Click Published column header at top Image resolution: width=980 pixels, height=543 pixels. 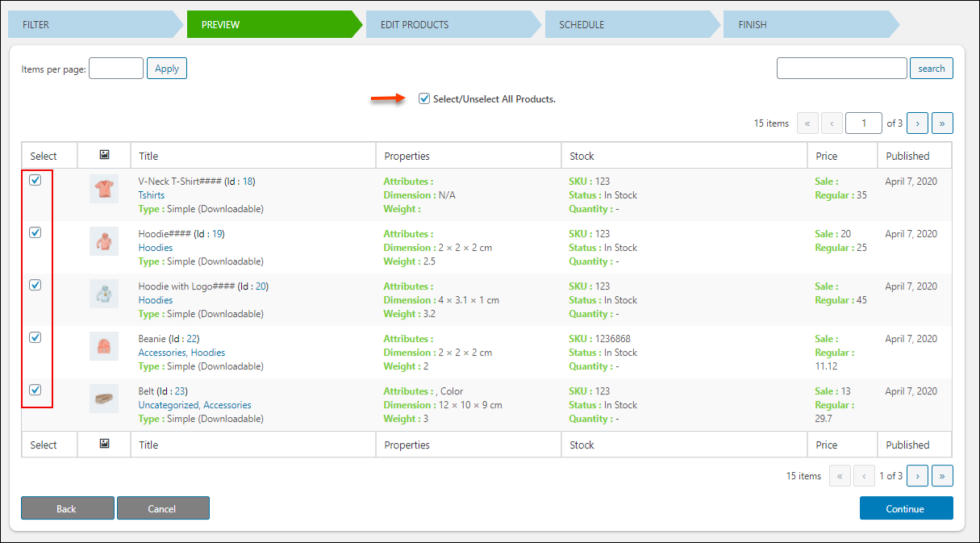pos(908,156)
